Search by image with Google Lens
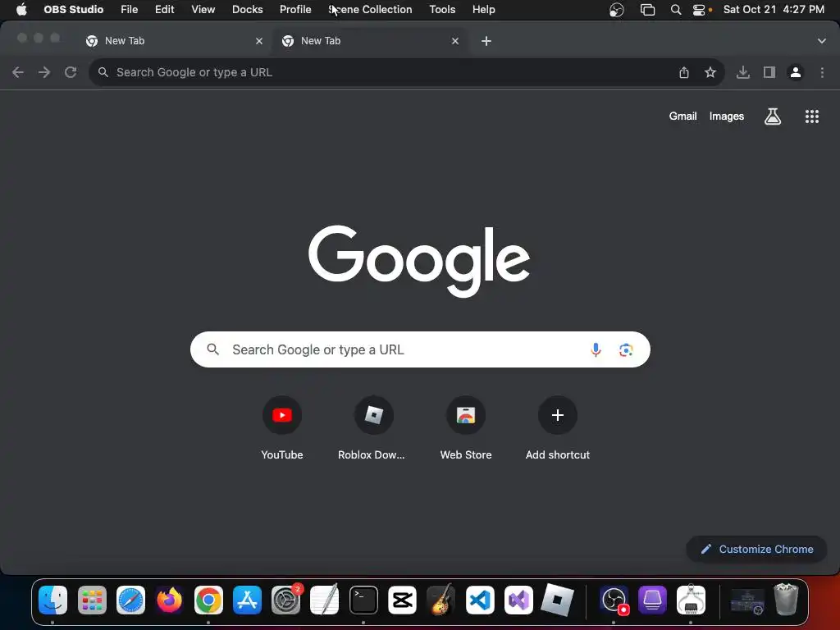Screen dimensions: 840x630 (626, 349)
